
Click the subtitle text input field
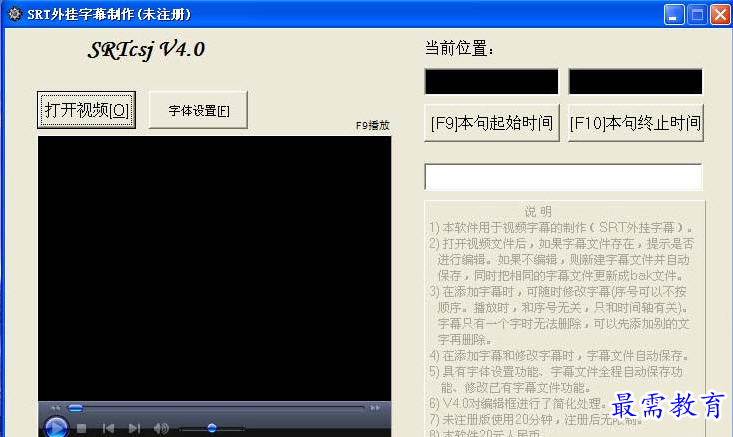pyautogui.click(x=563, y=177)
